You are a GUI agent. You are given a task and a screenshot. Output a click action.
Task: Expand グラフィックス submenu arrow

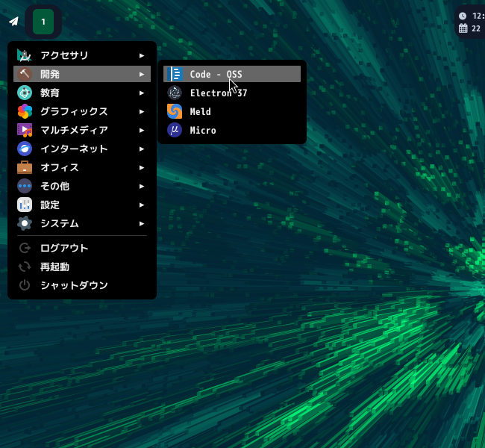(142, 112)
